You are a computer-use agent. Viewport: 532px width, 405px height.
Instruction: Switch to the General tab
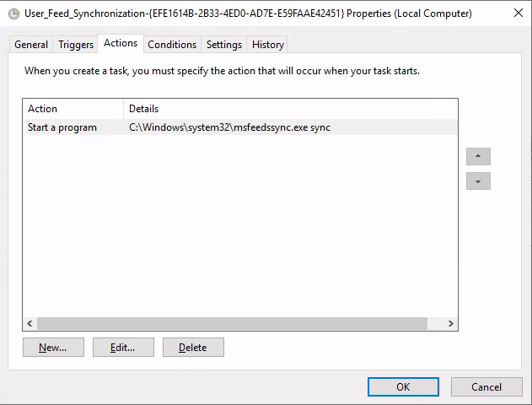click(x=31, y=45)
